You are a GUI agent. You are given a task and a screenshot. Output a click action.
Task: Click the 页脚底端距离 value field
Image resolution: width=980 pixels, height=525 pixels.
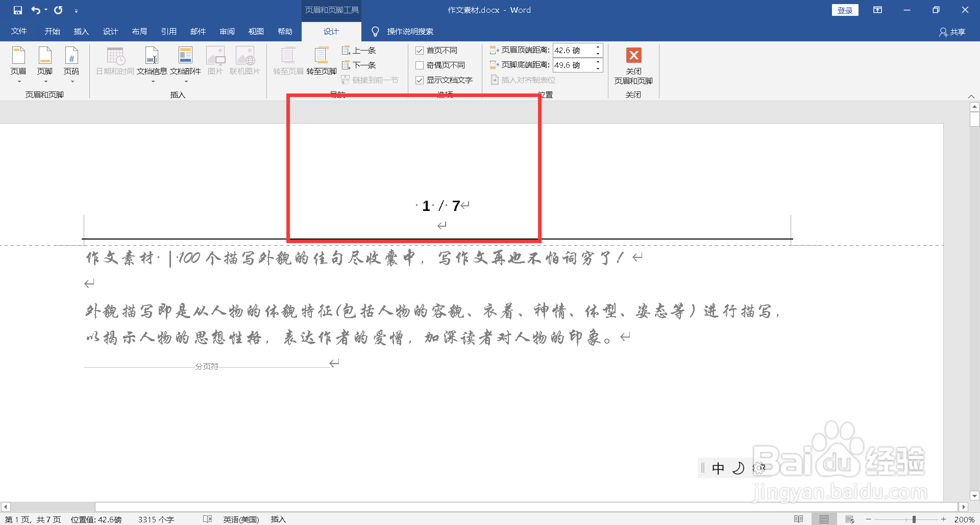pyautogui.click(x=573, y=65)
